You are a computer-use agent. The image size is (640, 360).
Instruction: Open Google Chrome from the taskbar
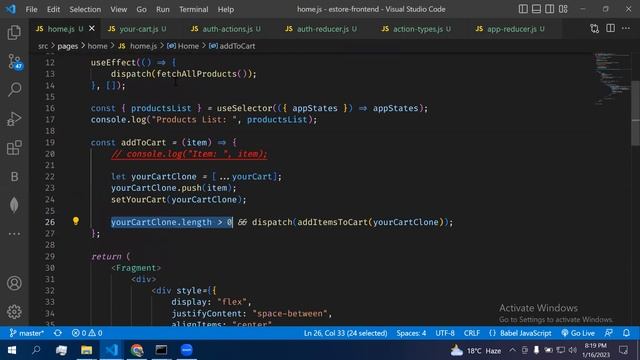pos(137,350)
